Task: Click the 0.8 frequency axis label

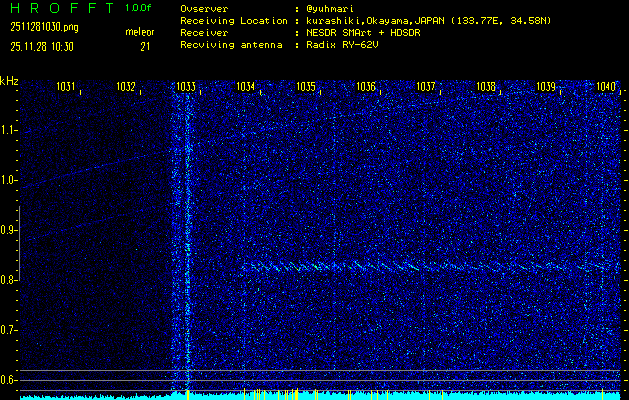Action: coord(8,280)
